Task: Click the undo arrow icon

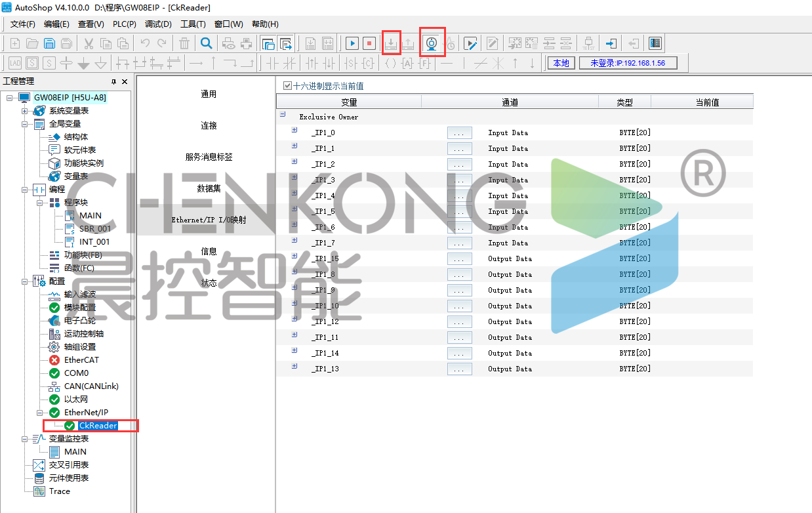Action: [x=145, y=44]
